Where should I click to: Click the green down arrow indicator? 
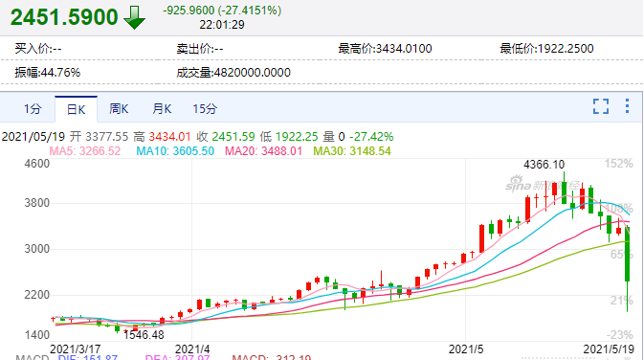134,17
